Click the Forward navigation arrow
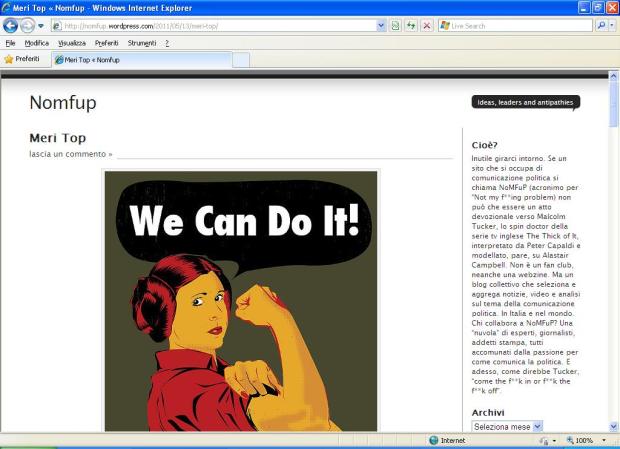Viewport: 620px width, 449px height. click(x=27, y=26)
